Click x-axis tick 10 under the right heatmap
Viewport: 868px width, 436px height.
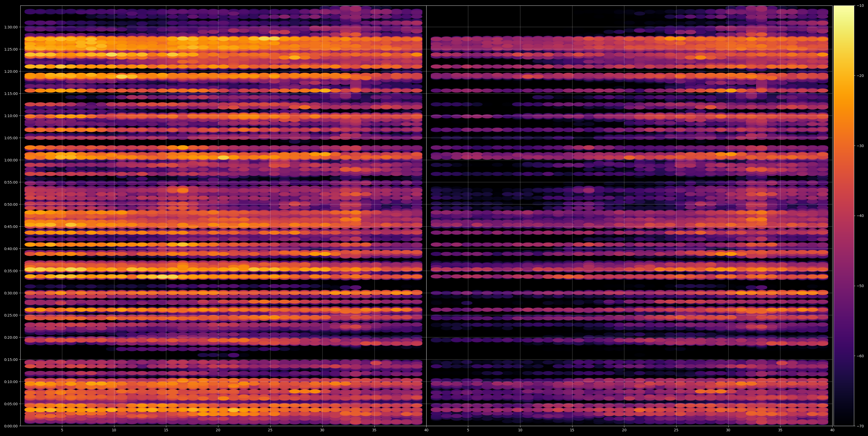(520, 430)
